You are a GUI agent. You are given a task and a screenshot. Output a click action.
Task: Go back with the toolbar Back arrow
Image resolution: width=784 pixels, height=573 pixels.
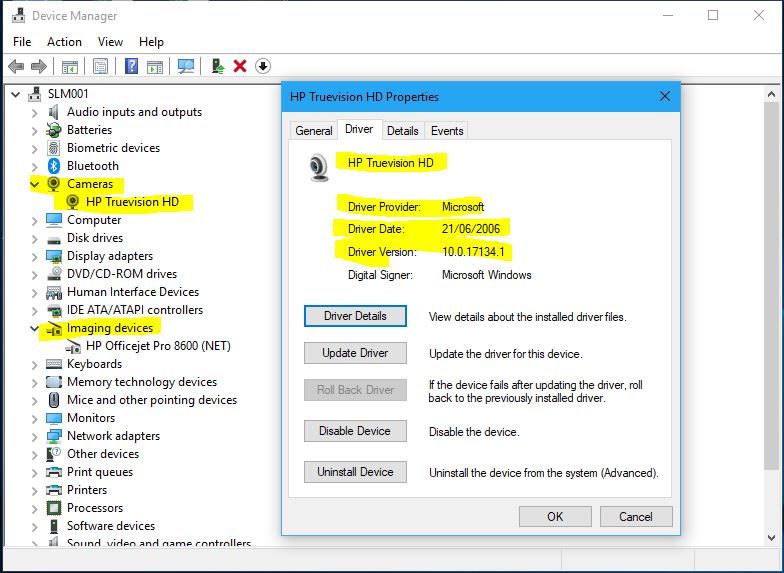pos(16,66)
